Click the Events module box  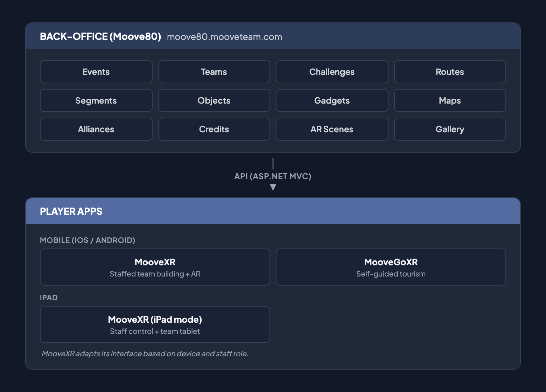(96, 72)
